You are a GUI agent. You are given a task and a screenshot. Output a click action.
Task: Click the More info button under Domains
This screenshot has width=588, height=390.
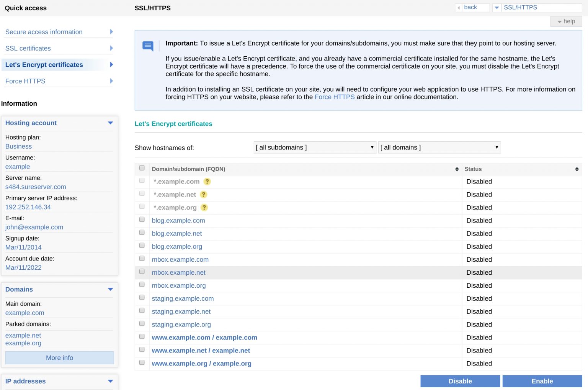60,358
